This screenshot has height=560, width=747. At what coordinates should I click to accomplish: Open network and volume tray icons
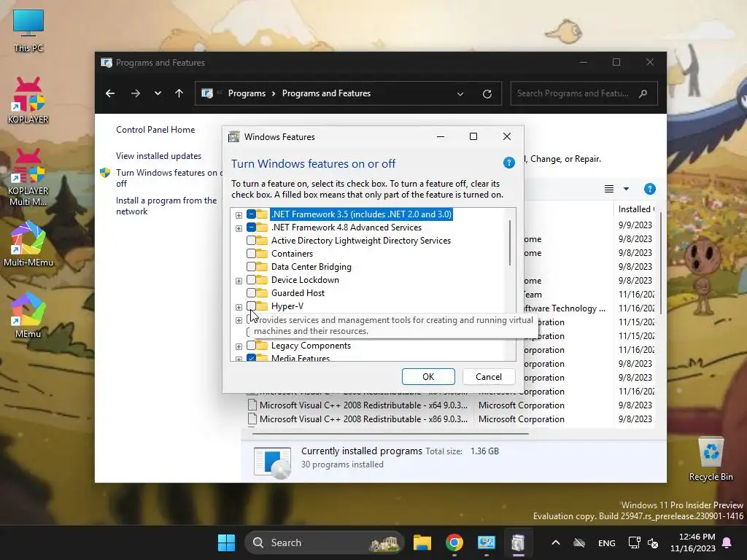pyautogui.click(x=643, y=542)
